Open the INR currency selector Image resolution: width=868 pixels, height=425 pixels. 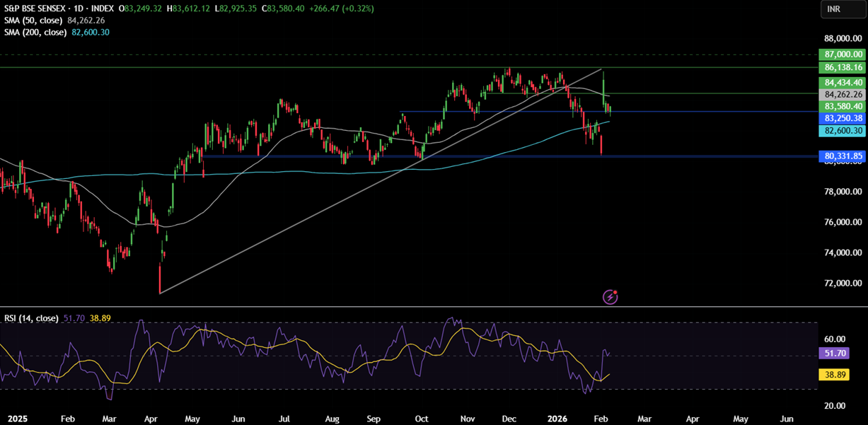[841, 8]
